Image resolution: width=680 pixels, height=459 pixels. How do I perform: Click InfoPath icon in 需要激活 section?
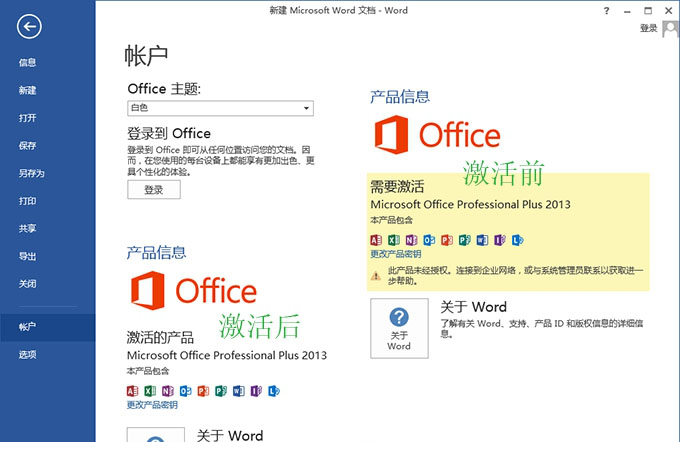click(500, 240)
